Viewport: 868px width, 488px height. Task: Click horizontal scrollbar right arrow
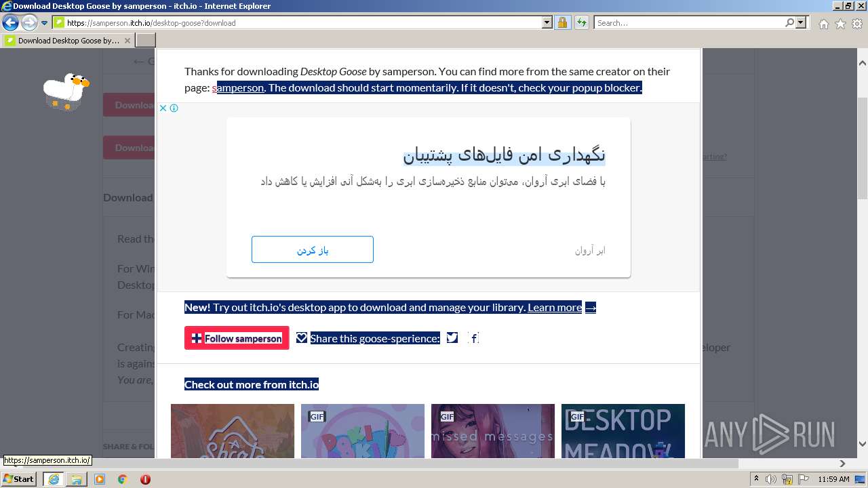(x=843, y=464)
